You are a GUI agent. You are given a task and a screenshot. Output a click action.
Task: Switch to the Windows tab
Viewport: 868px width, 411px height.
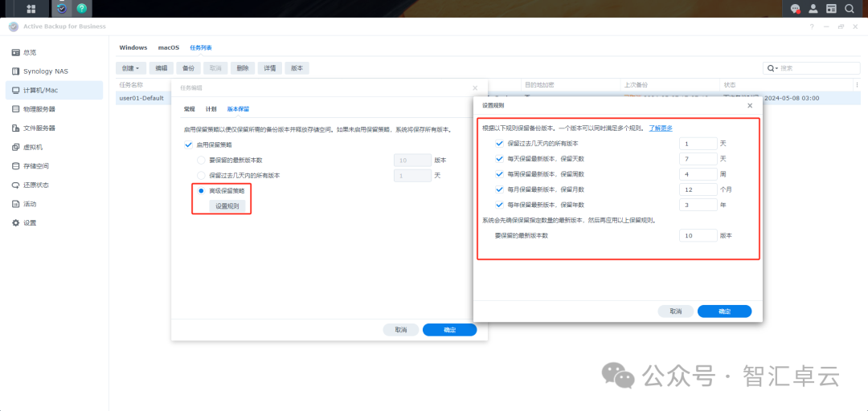(133, 47)
